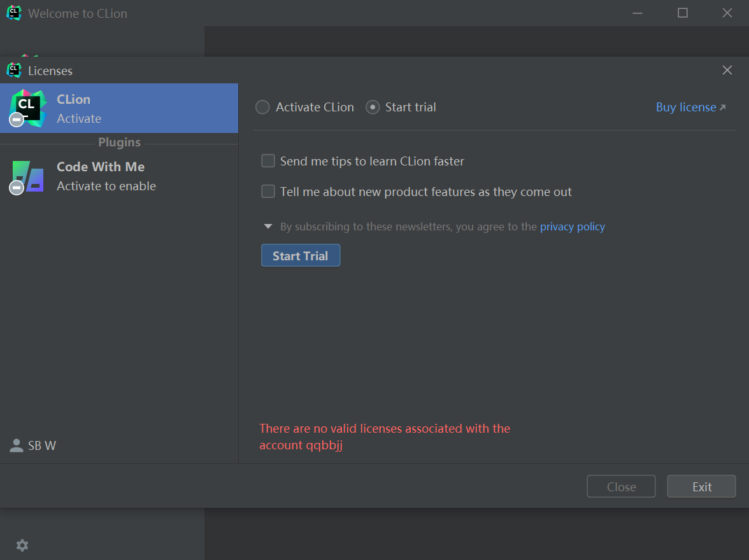Image resolution: width=749 pixels, height=560 pixels.
Task: Click the 'Code With Me' title text
Action: (101, 167)
